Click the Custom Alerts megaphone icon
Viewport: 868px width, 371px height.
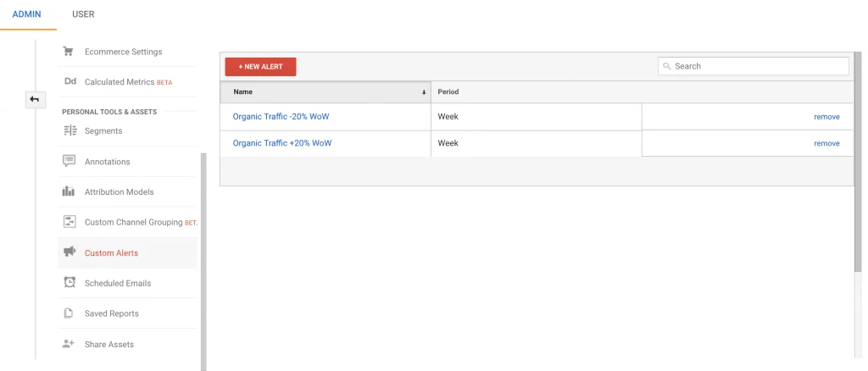click(70, 252)
